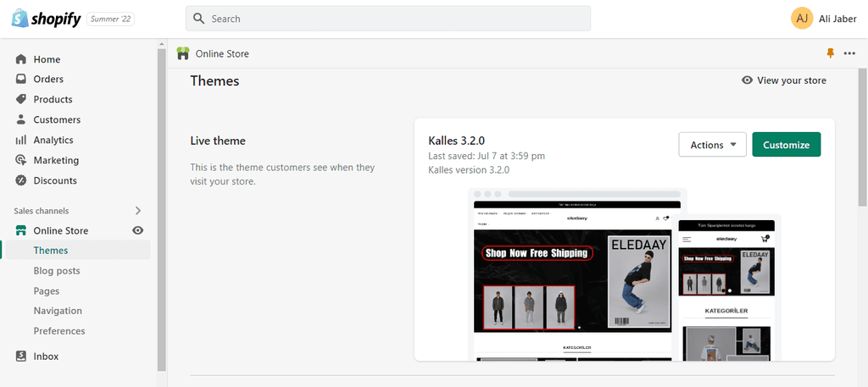The height and width of the screenshot is (387, 868).
Task: Click the eye icon beside View your store
Action: 748,80
